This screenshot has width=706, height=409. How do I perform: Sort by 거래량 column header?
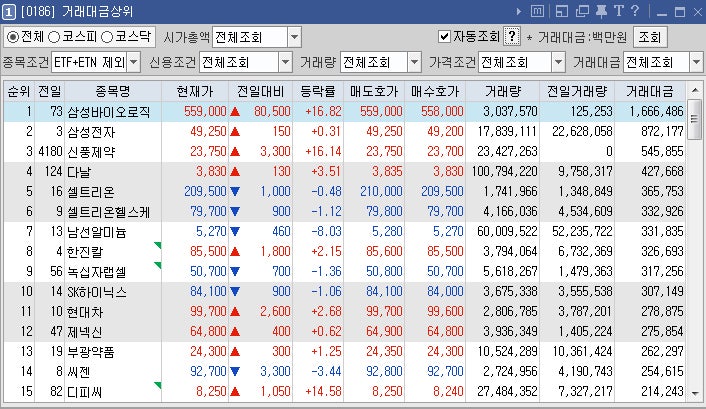503,91
